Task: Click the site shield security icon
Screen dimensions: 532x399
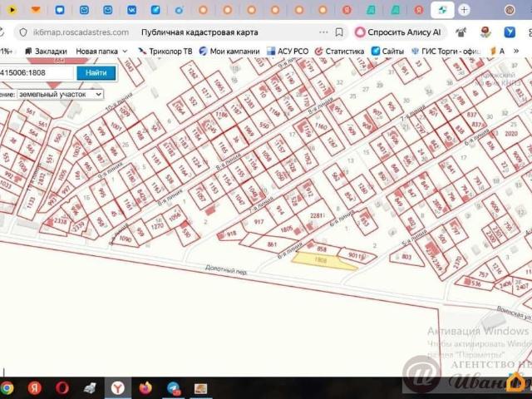Action: point(23,32)
